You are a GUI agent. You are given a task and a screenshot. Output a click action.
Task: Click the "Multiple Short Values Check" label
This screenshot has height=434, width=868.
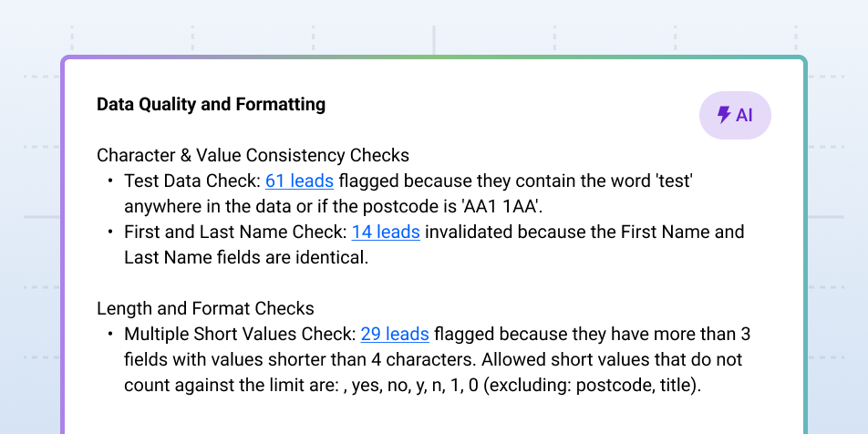238,335
